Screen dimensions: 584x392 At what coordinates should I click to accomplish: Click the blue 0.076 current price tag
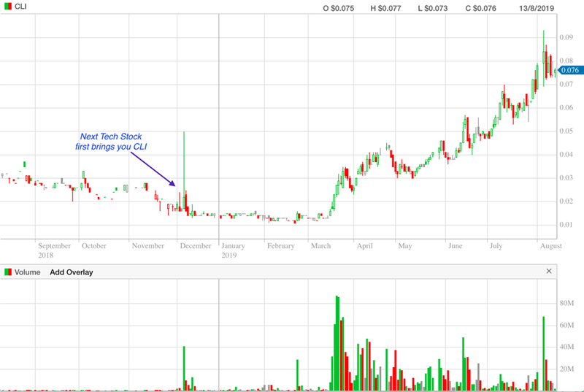[570, 70]
